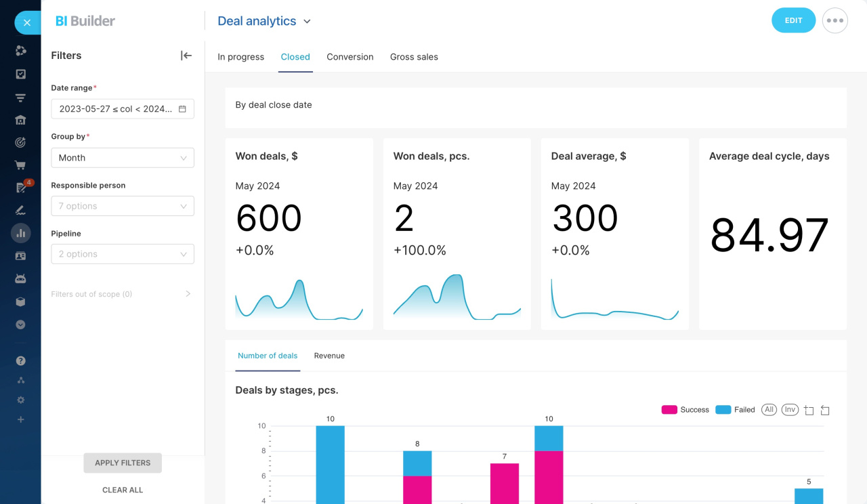Open the CRM funnel icon in the sidebar

pyautogui.click(x=21, y=98)
